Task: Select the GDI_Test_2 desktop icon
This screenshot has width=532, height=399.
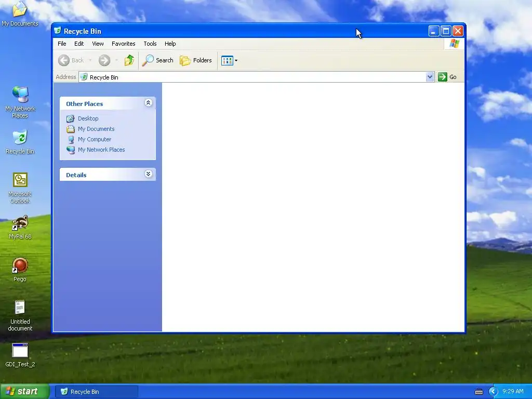Action: 20,355
